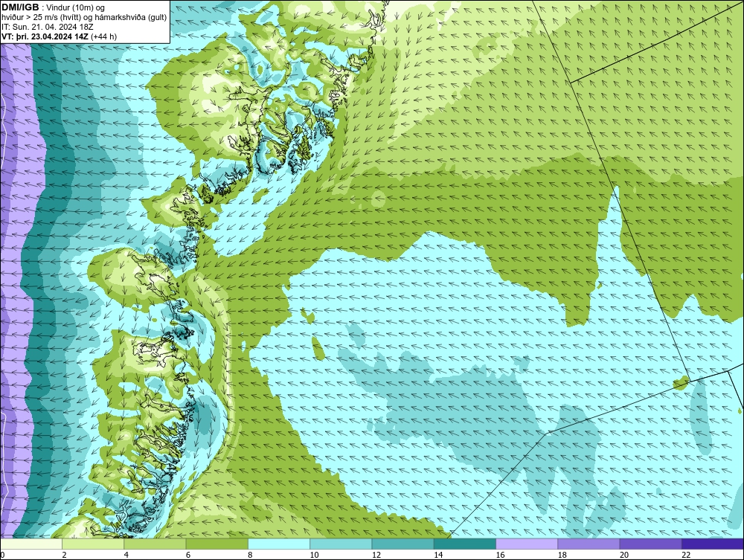This screenshot has width=744, height=560.
Task: Click the 4–6 m/s green legend swatch
Action: pos(155,544)
